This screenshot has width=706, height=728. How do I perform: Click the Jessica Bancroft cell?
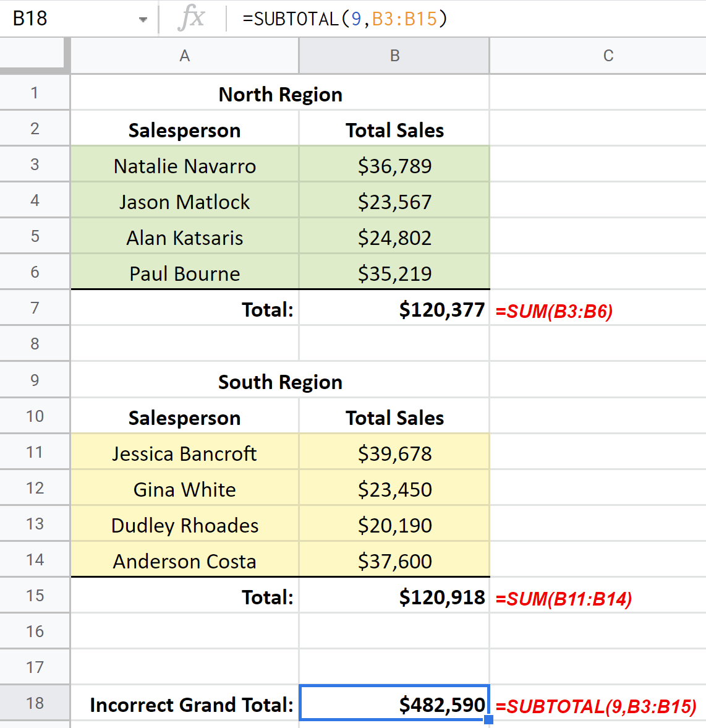pyautogui.click(x=185, y=453)
